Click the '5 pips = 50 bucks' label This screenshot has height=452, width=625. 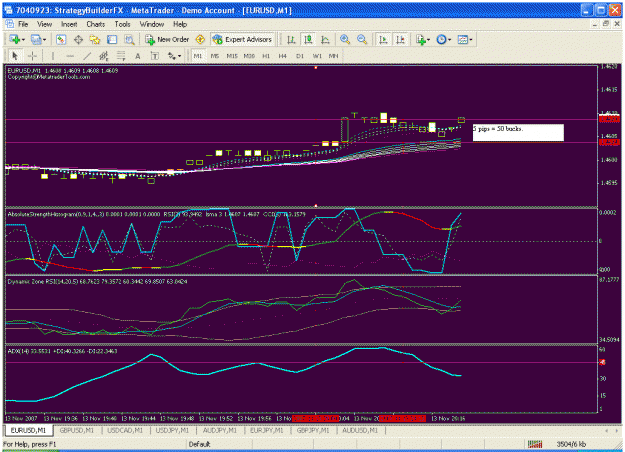click(518, 133)
